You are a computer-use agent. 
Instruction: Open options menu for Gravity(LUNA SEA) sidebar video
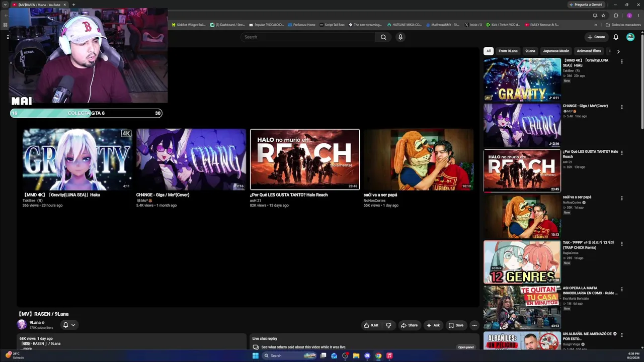(622, 61)
